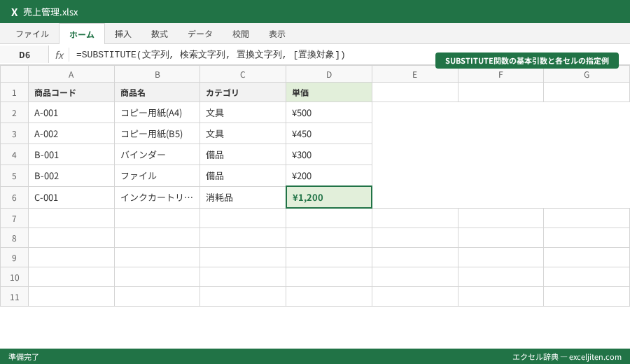
Task: Click the カテゴリ header cell
Action: click(x=243, y=93)
